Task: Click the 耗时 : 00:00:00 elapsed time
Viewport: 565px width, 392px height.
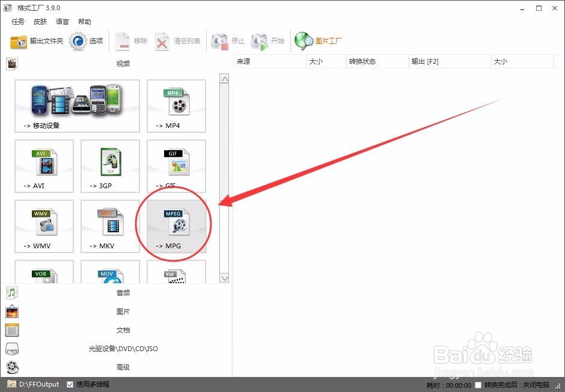Action: [x=448, y=385]
